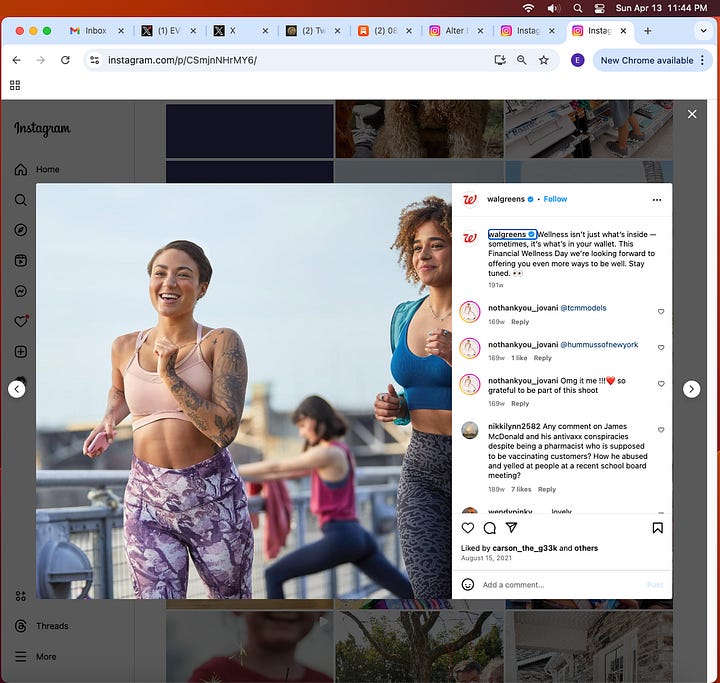Reply to the @hummusofnewyork comment
Screen dimensions: 720x683
pos(542,358)
